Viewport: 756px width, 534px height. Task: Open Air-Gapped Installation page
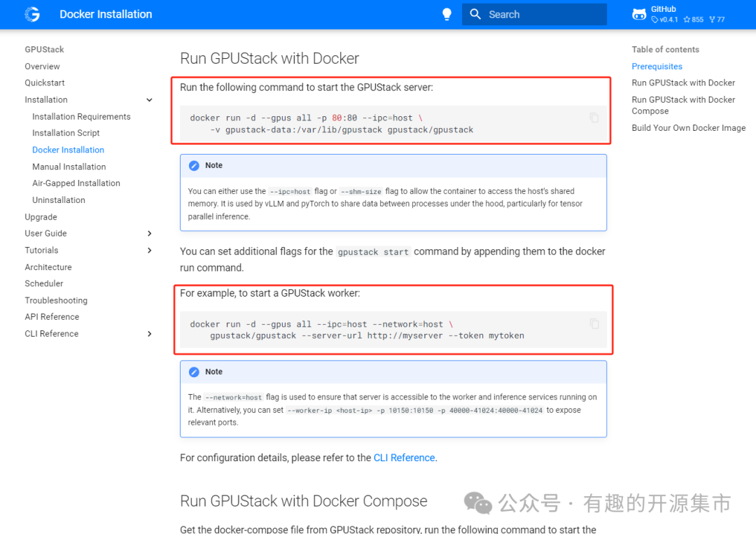76,183
